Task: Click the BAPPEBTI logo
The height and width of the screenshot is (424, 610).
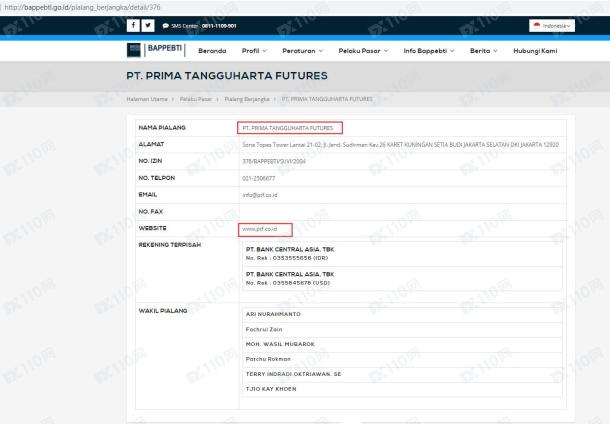Action: (x=156, y=50)
